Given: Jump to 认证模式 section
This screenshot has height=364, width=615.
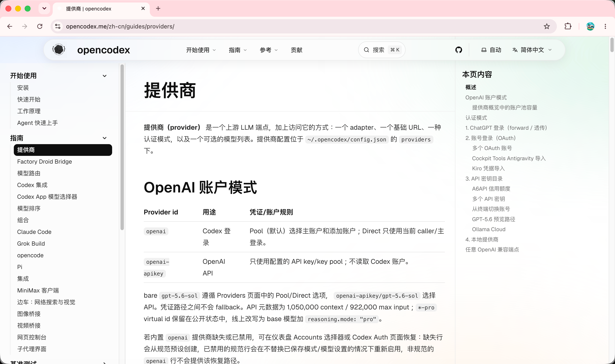Looking at the screenshot, I should click(476, 118).
